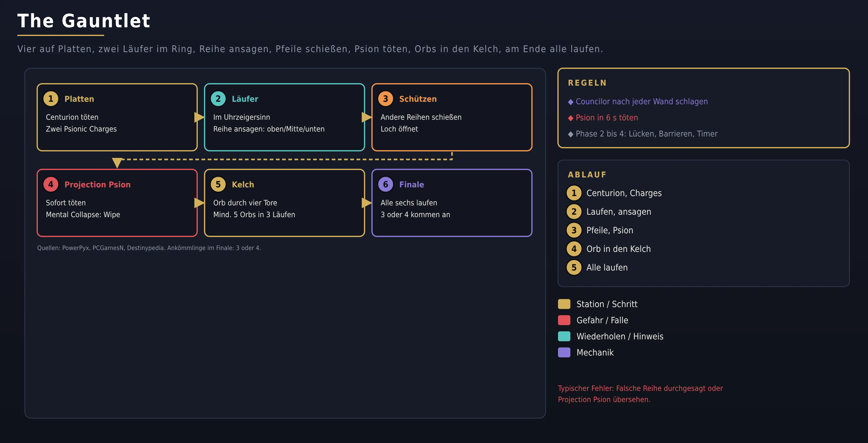Select the red Gefahr / Falle swatch

564,320
